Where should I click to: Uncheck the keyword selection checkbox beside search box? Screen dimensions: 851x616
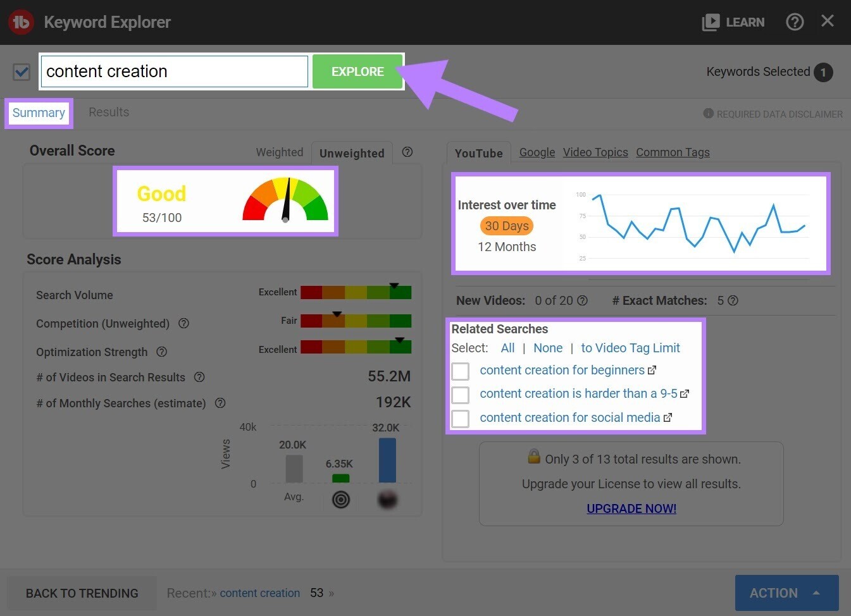pos(22,71)
